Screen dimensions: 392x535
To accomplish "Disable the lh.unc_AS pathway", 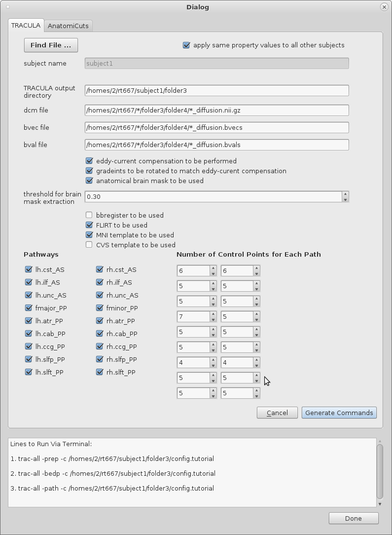I will (29, 296).
